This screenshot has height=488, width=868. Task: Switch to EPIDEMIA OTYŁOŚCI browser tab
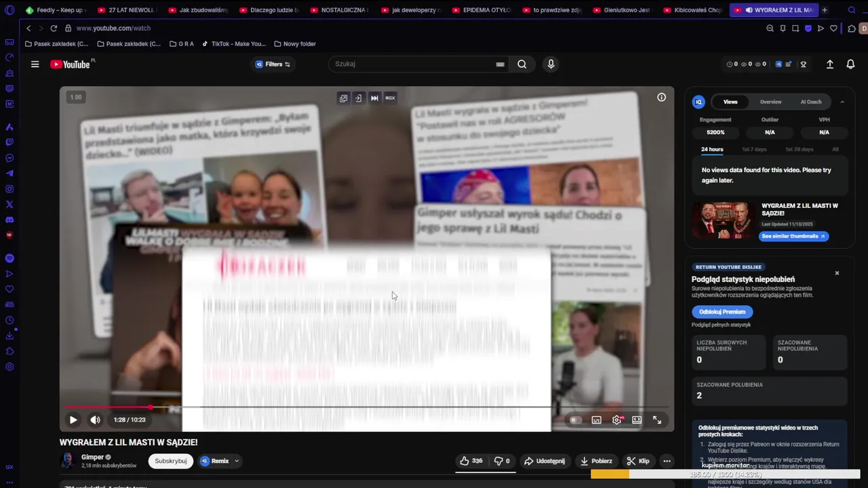point(481,10)
